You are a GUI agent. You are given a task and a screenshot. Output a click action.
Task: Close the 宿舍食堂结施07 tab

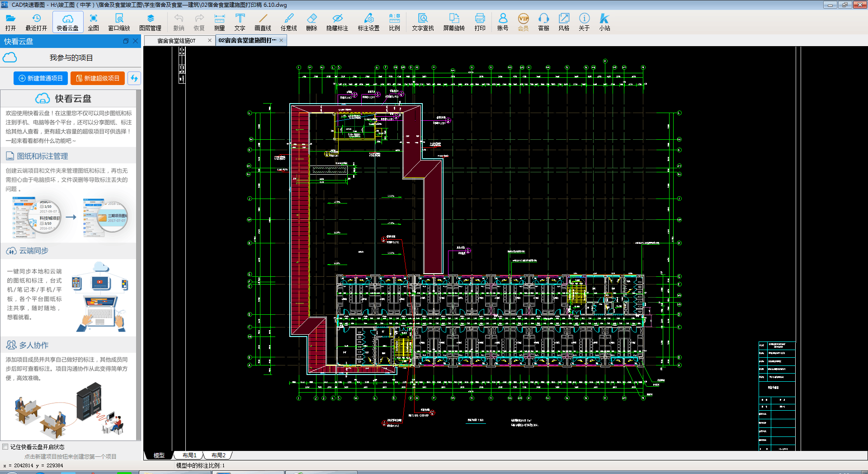[210, 40]
